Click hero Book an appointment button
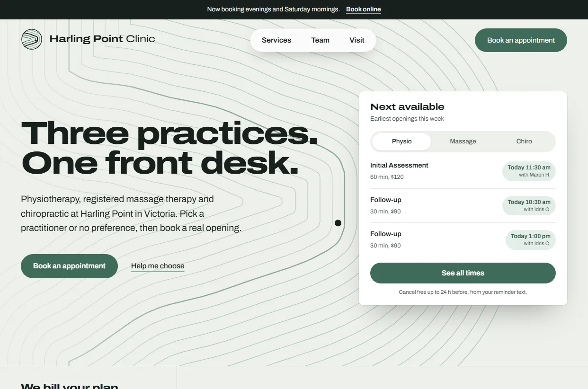 point(69,266)
